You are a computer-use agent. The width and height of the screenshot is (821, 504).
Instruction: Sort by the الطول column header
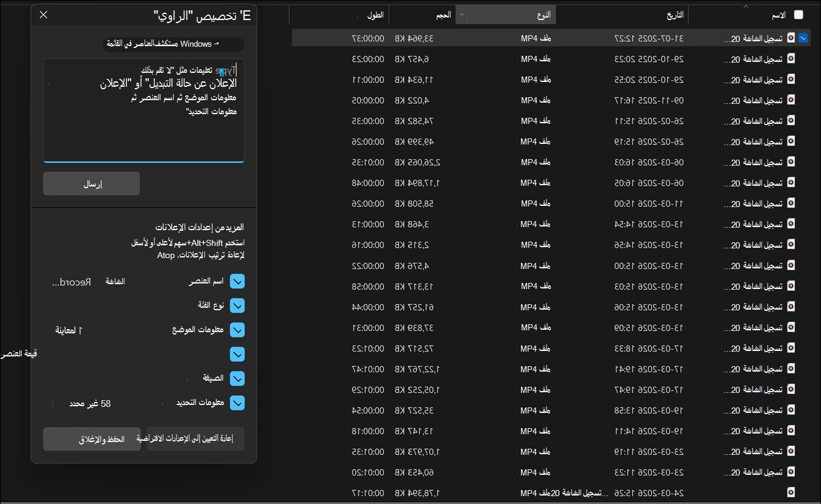375,15
